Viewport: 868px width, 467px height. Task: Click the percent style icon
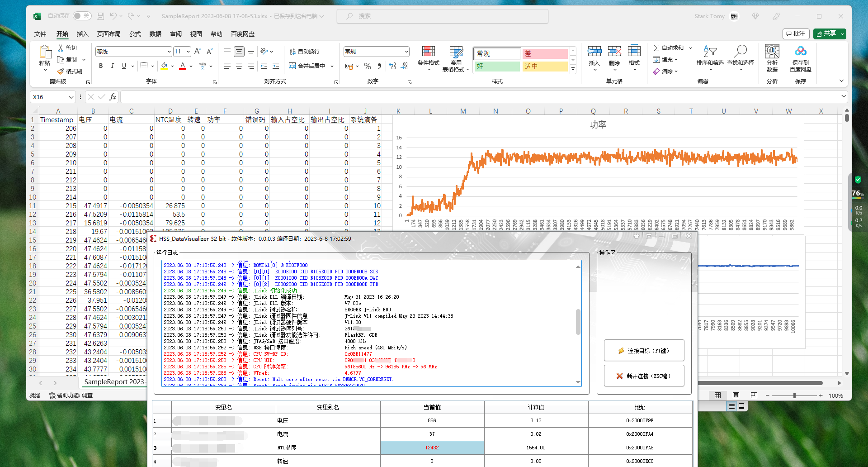click(367, 66)
